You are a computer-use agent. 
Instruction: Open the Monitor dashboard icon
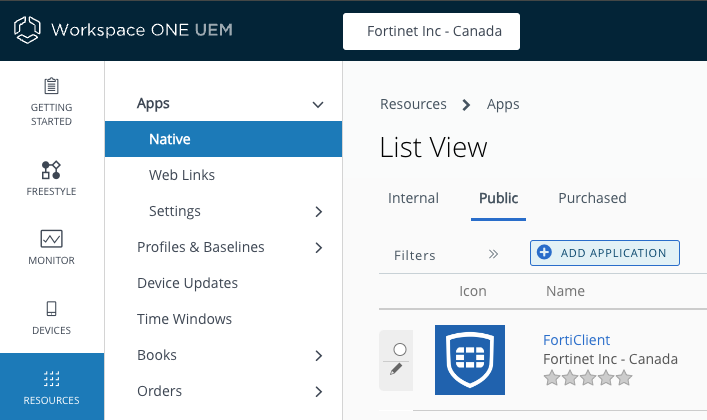tap(51, 239)
